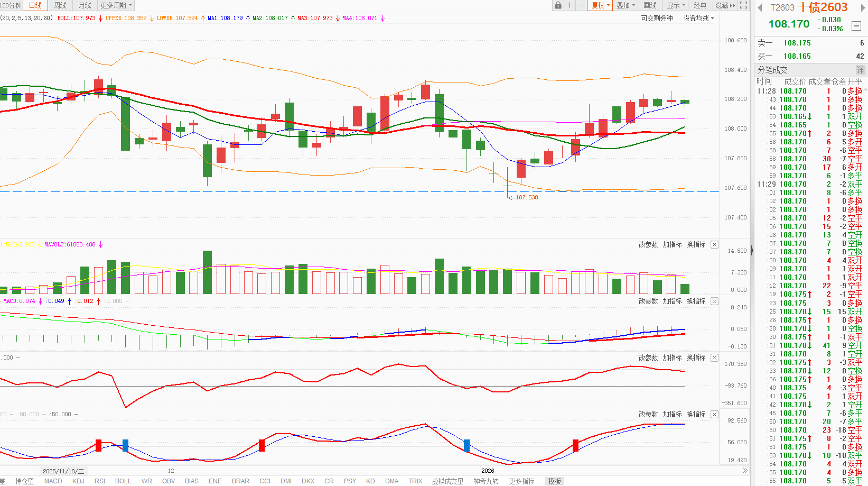Open the 显示 display dropdown
The height and width of the screenshot is (486, 868).
click(x=676, y=5)
